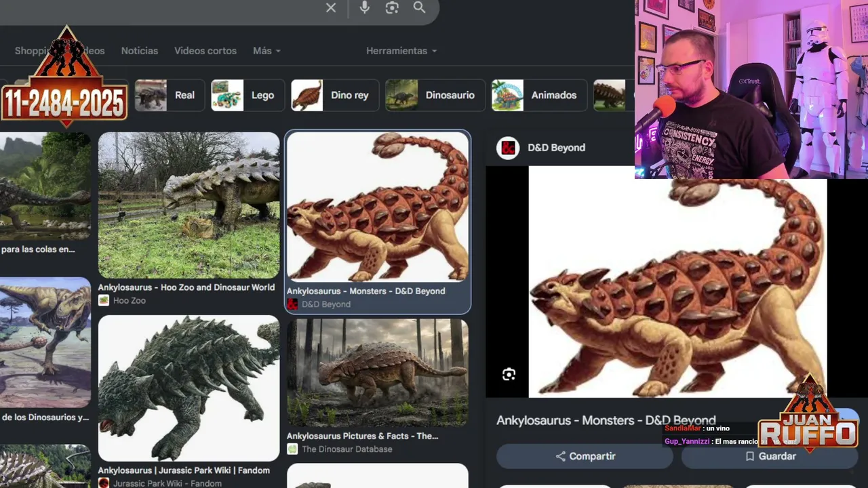Click the Compartir button
This screenshot has width=868, height=488.
click(x=585, y=456)
